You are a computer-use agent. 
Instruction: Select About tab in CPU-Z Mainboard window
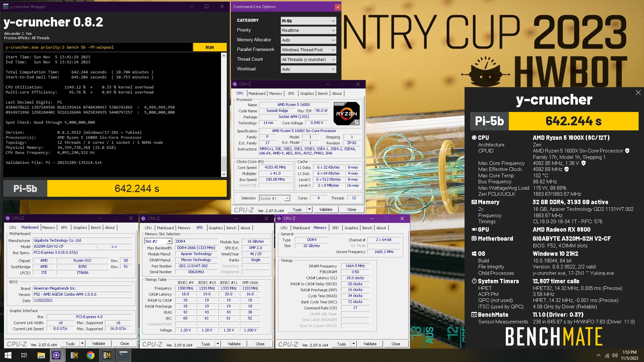(x=110, y=228)
